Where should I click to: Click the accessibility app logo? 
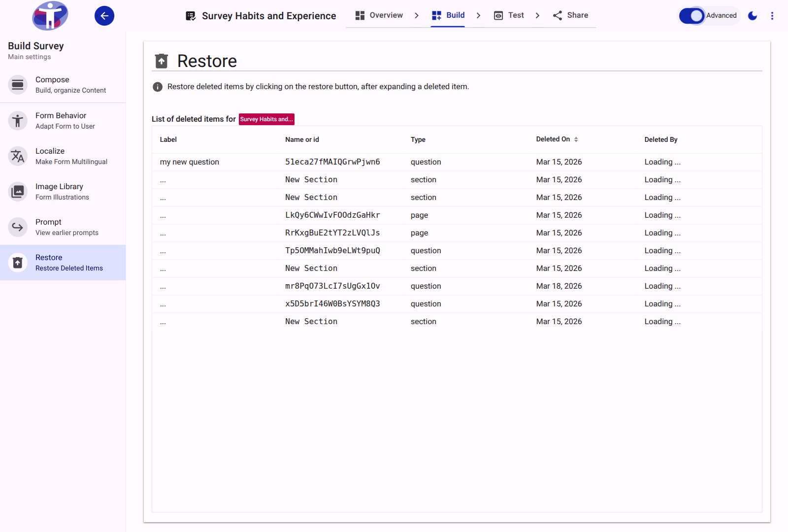(x=50, y=16)
